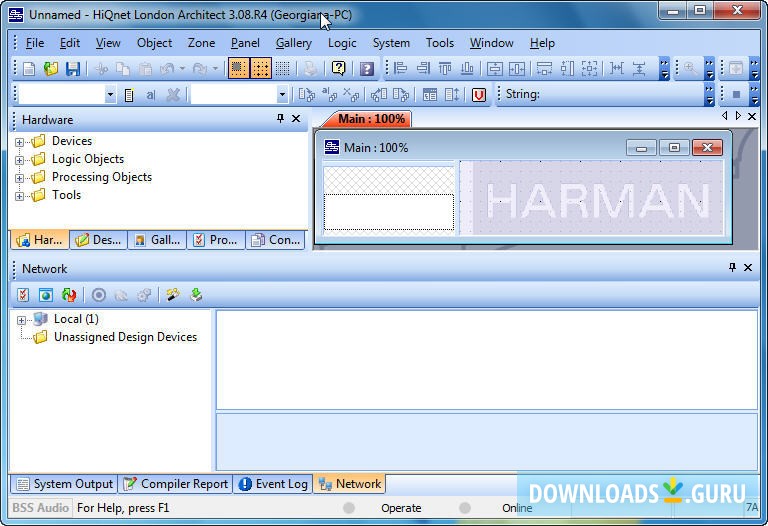Screen dimensions: 768x526
Task: Align selected objects left
Action: pyautogui.click(x=401, y=69)
